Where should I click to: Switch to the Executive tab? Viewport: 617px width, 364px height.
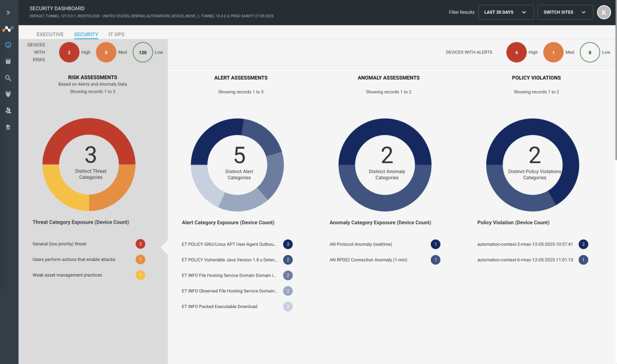(x=50, y=34)
